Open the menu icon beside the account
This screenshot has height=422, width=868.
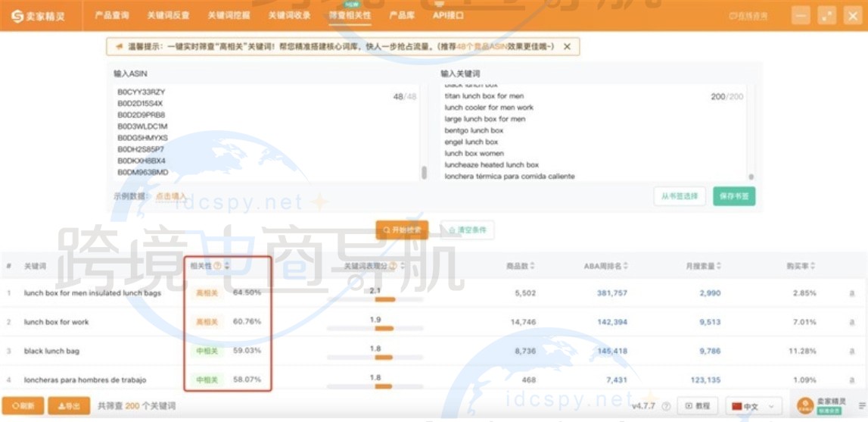tap(862, 406)
